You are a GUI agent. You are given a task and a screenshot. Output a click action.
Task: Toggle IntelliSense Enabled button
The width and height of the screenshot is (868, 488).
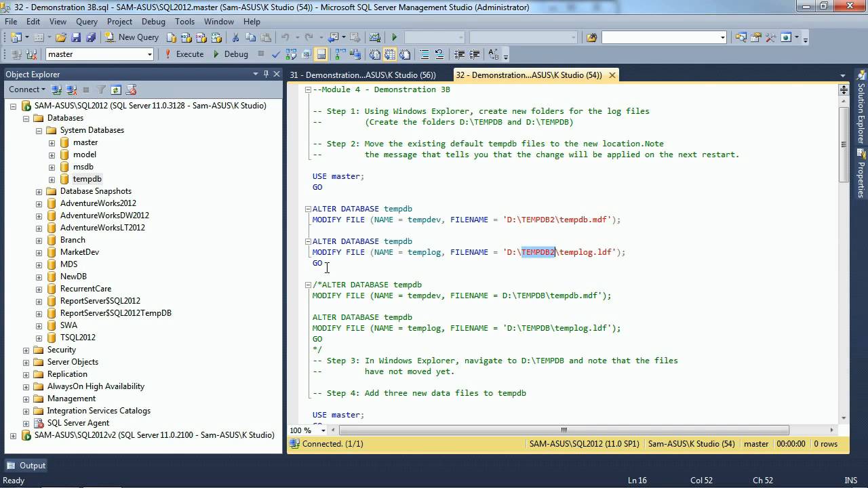coord(321,54)
